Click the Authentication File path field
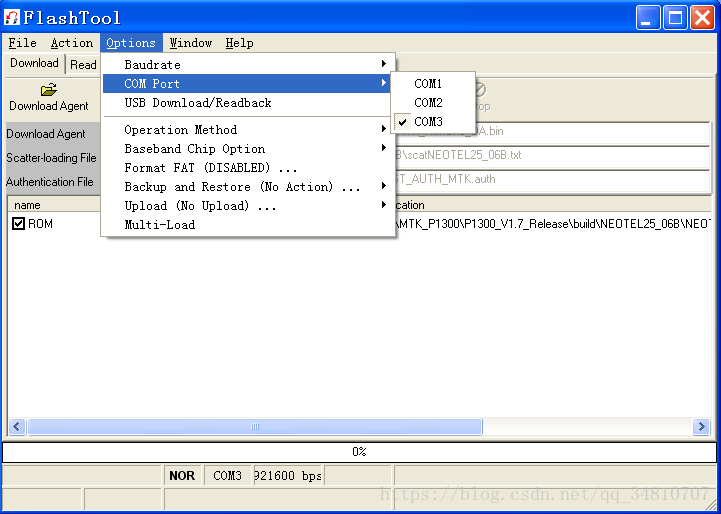 pos(551,179)
